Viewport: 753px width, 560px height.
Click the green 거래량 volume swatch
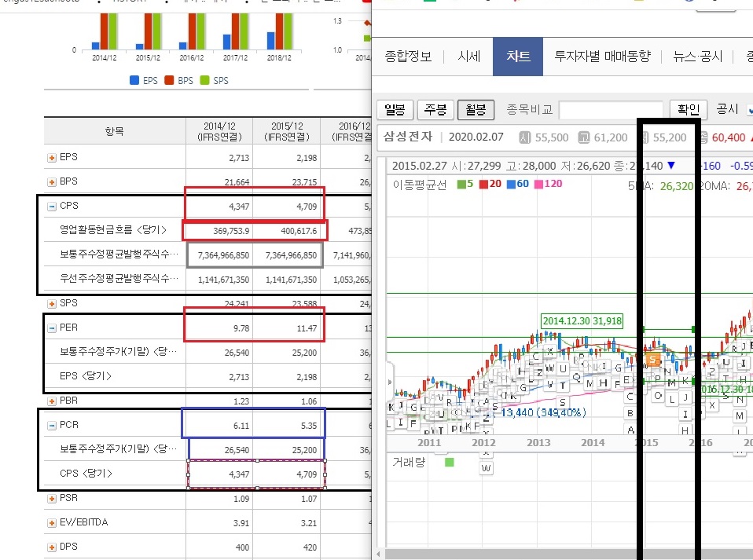(x=450, y=462)
